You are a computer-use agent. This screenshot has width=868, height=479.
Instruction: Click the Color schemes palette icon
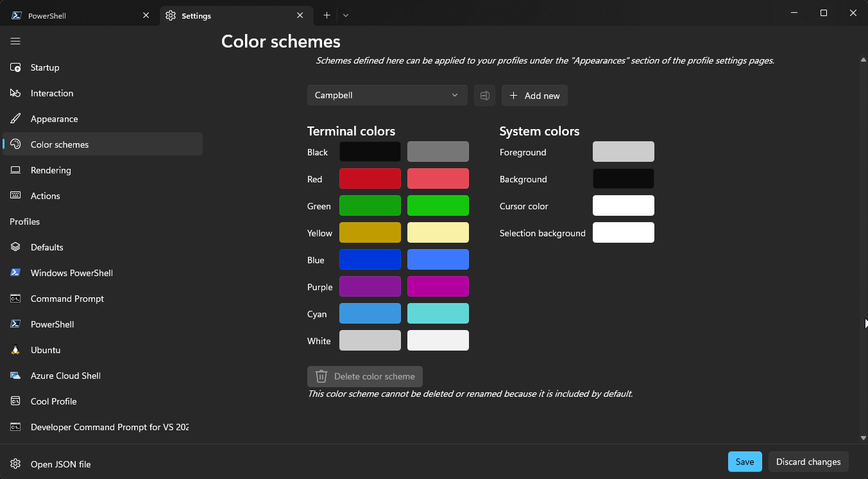click(x=16, y=144)
